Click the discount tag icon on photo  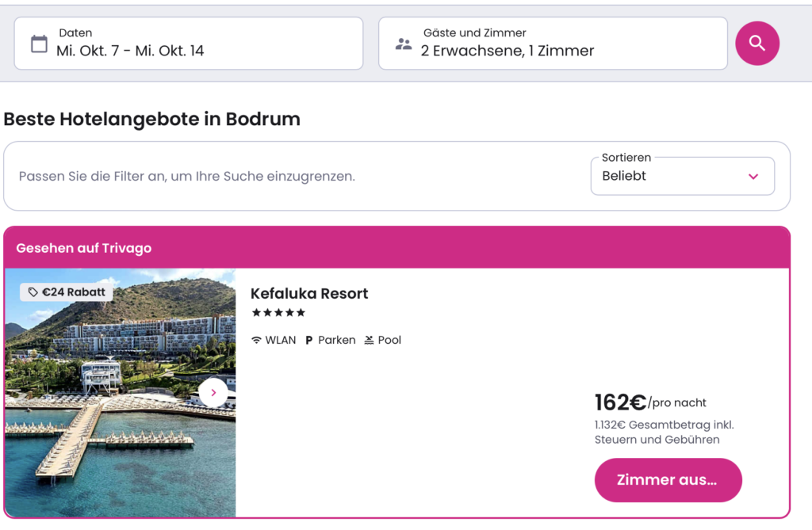[x=33, y=292]
